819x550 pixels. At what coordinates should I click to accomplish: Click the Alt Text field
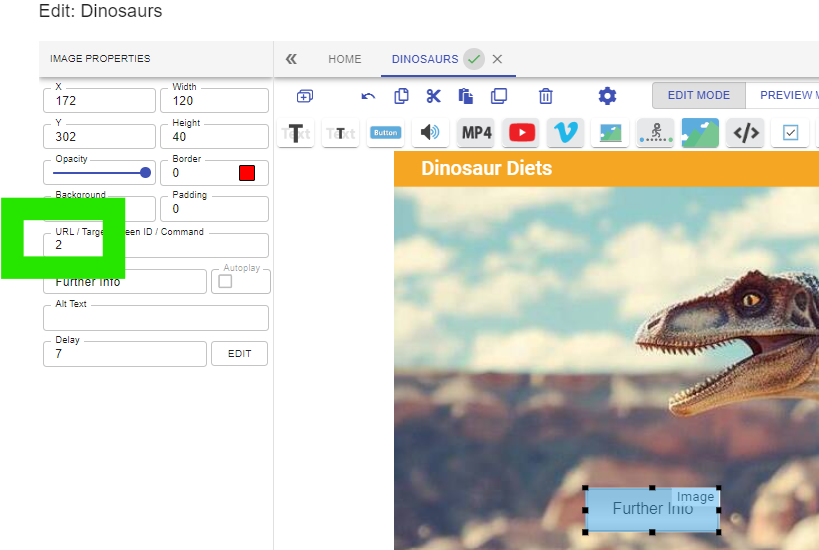tap(156, 318)
